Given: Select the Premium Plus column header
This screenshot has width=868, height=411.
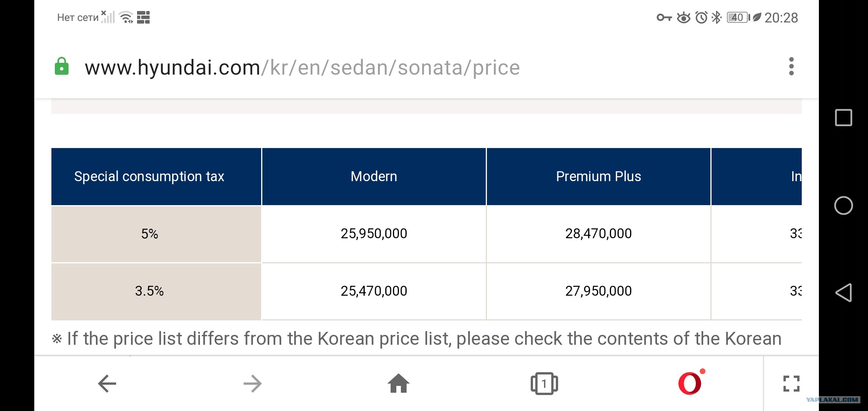Looking at the screenshot, I should pos(598,177).
